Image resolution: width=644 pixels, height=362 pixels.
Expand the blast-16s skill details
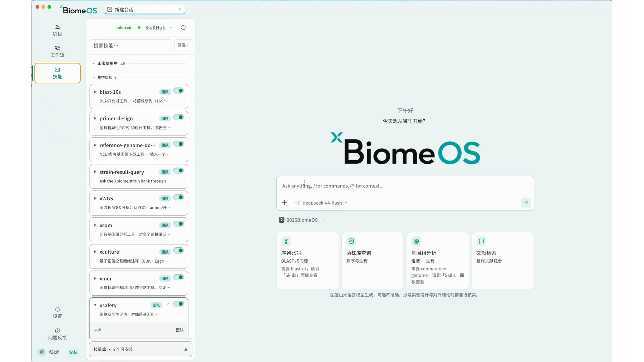tap(95, 92)
